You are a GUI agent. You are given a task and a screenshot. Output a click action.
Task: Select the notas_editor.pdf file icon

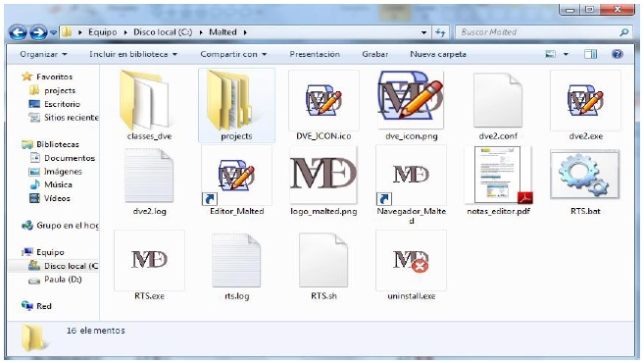(x=498, y=176)
